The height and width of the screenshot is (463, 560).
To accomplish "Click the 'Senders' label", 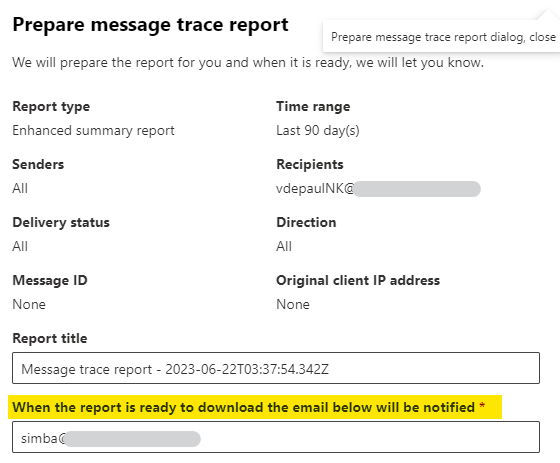I will point(38,164).
